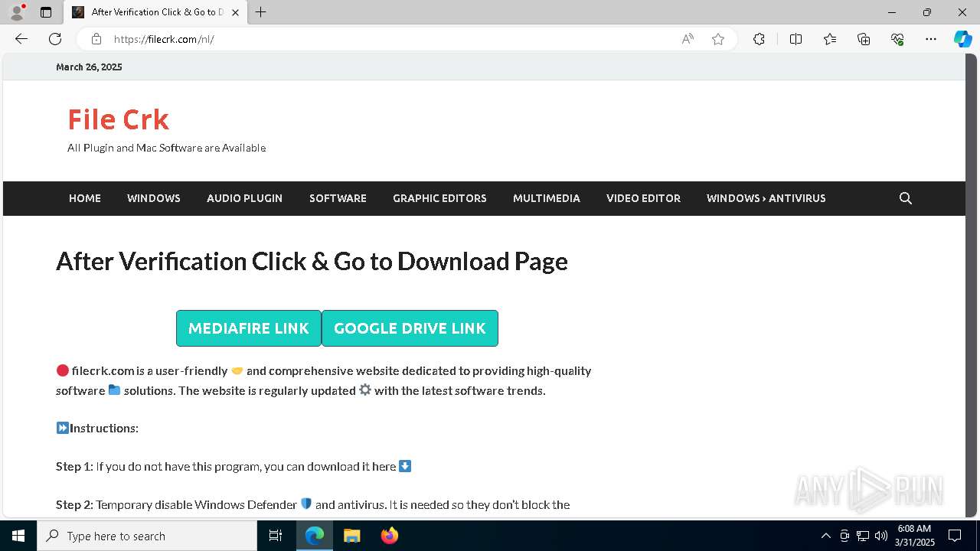
Task: Click the File Crk site title
Action: pyautogui.click(x=118, y=119)
